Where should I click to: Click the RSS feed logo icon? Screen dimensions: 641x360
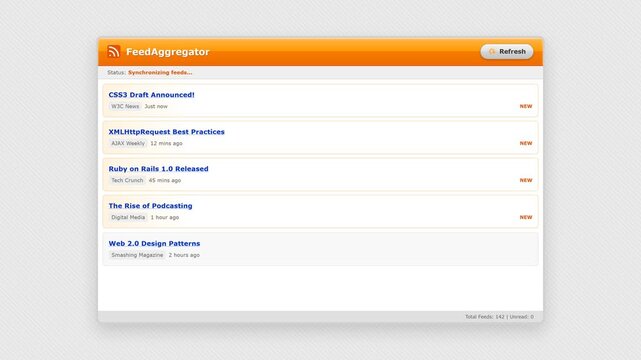point(114,51)
